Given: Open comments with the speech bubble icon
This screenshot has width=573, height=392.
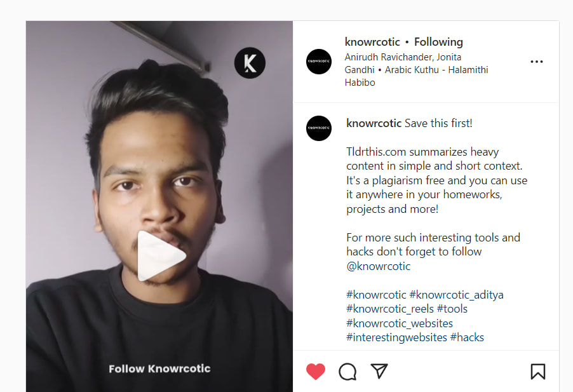Looking at the screenshot, I should tap(347, 371).
